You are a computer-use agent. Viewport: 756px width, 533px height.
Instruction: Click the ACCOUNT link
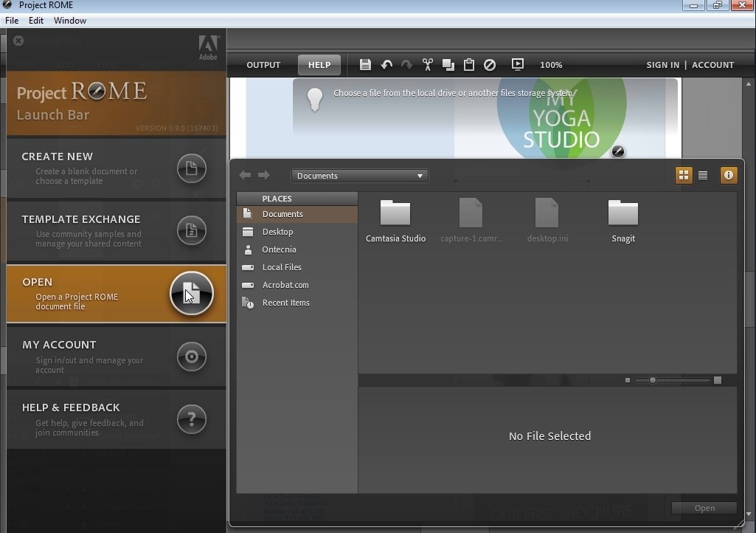[712, 65]
